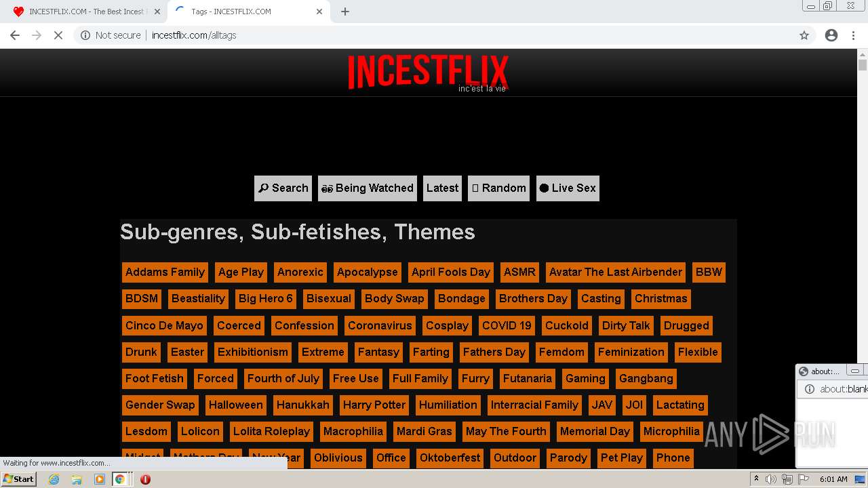Open the network tray icon
This screenshot has width=868, height=488.
coord(787,479)
